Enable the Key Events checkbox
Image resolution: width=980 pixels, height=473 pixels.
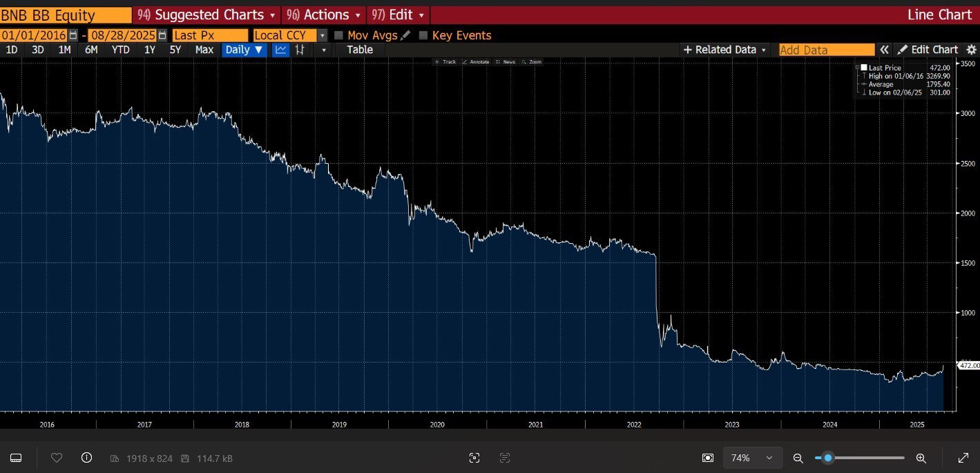(423, 35)
